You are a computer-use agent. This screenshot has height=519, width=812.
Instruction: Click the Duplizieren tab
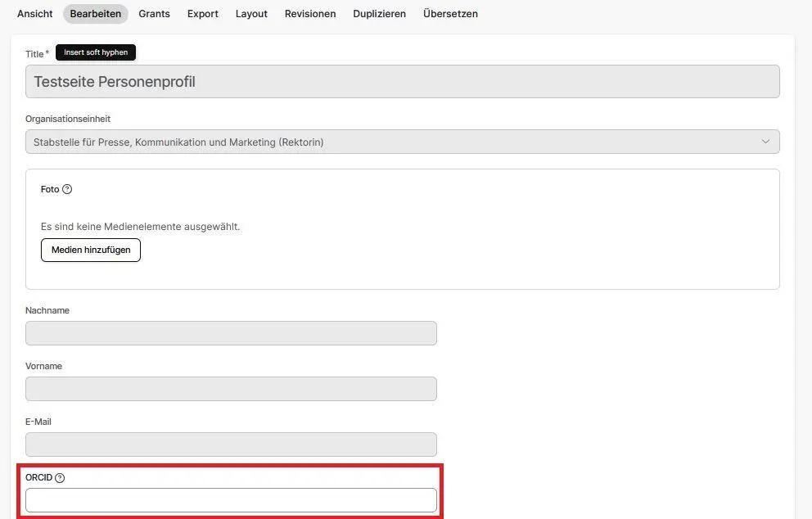pos(379,14)
